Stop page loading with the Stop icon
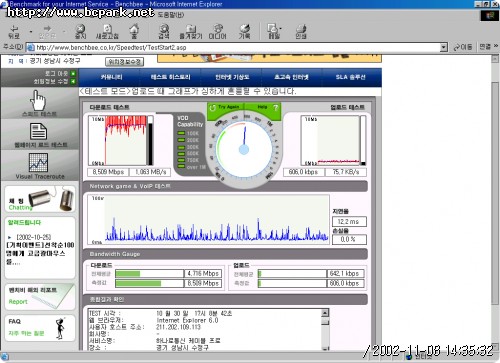500x363 pixels. [x=80, y=32]
